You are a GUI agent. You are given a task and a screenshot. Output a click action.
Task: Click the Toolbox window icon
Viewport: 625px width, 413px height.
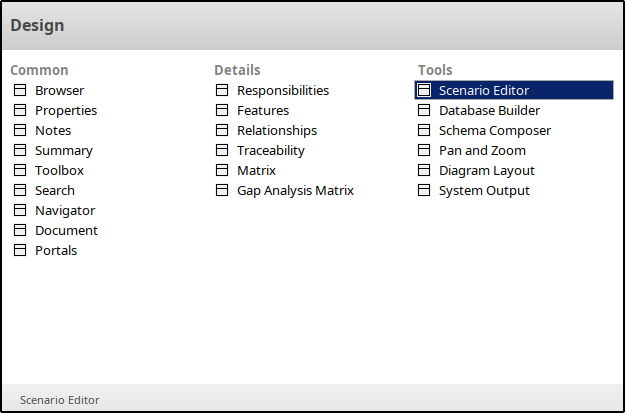pos(20,170)
